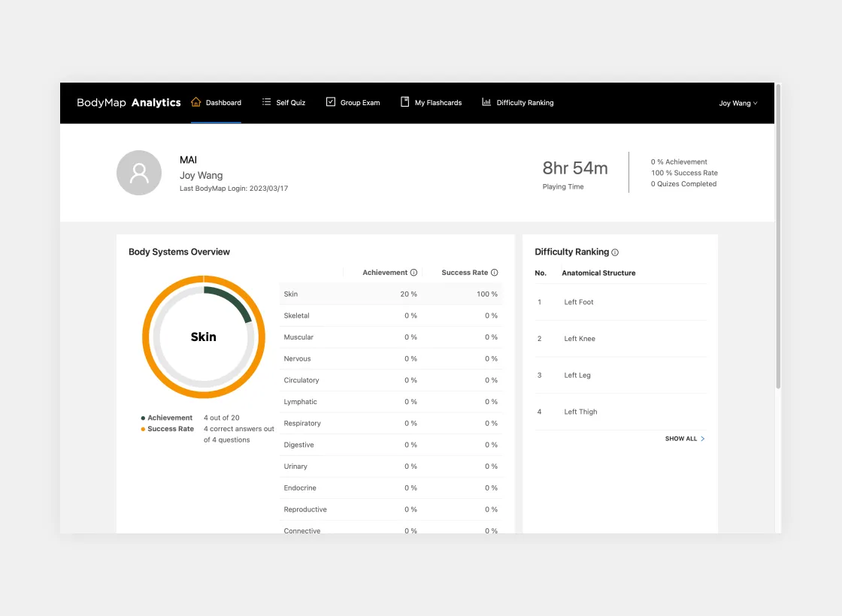Click the My Flashcards card icon
Viewport: 842px width, 616px height.
coord(404,101)
